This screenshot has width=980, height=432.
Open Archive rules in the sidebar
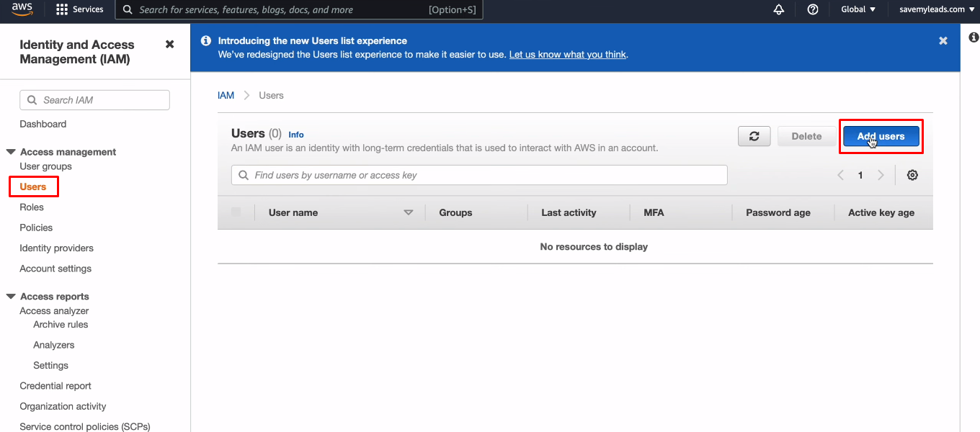[61, 325]
